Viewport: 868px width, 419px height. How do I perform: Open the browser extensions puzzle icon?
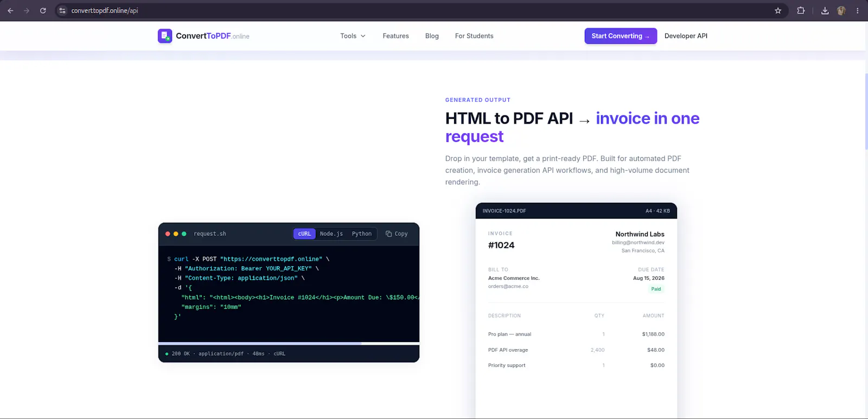tap(801, 10)
